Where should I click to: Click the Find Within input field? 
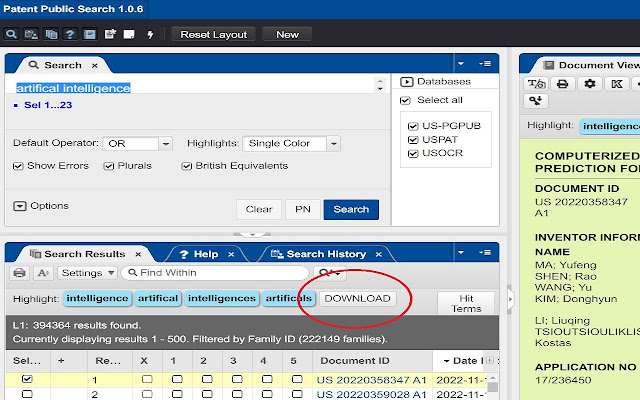(x=215, y=273)
